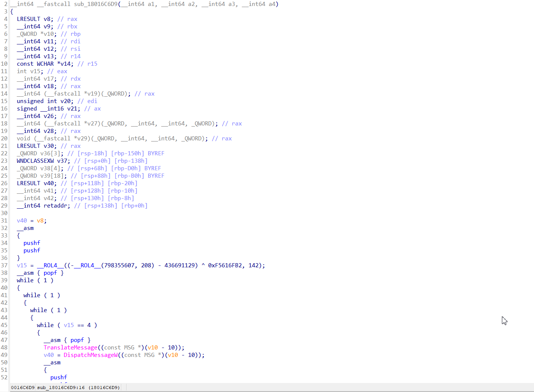Select the retaddr variable declaration

tap(57, 206)
